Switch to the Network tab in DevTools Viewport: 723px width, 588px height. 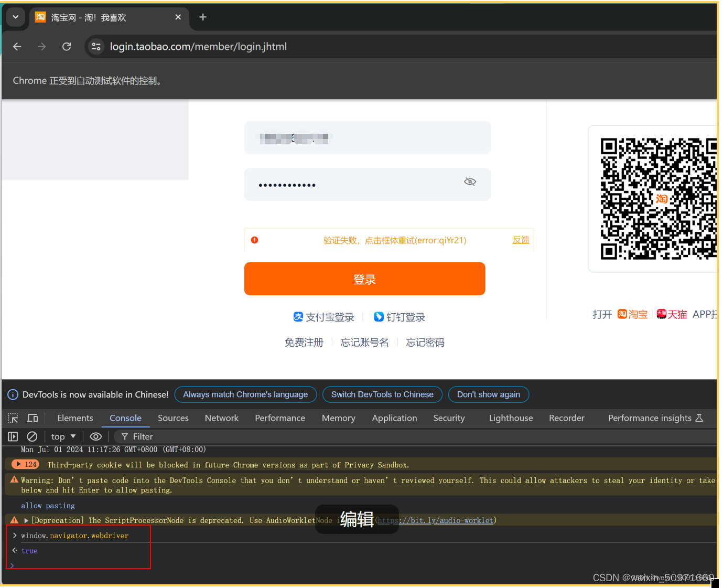pyautogui.click(x=221, y=418)
